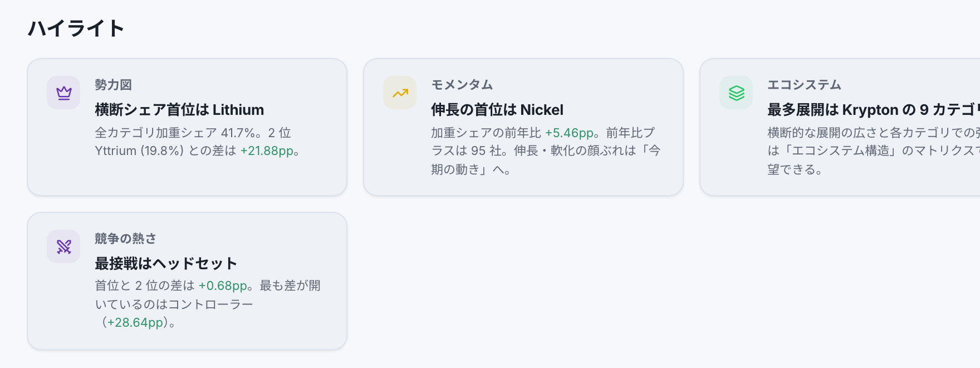Image resolution: width=980 pixels, height=368 pixels.
Task: Click the +28.64pp controller gap value
Action: [135, 323]
